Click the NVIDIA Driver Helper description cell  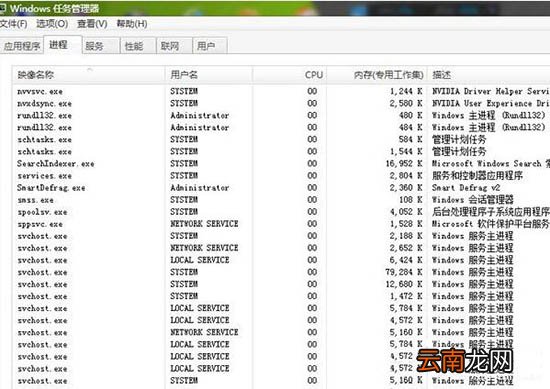click(x=491, y=91)
